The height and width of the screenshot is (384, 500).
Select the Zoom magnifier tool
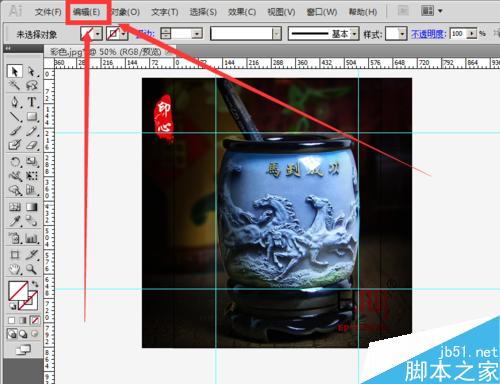pyautogui.click(x=32, y=269)
